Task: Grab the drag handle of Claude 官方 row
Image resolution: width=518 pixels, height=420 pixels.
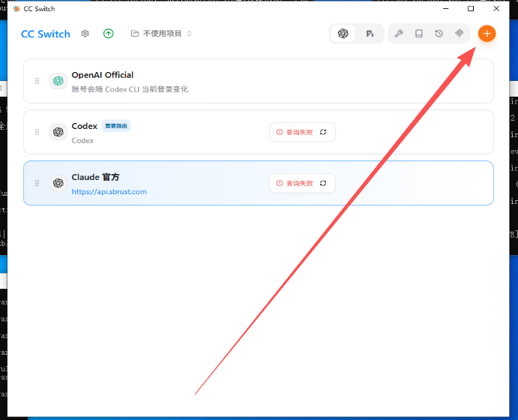Action: [37, 183]
